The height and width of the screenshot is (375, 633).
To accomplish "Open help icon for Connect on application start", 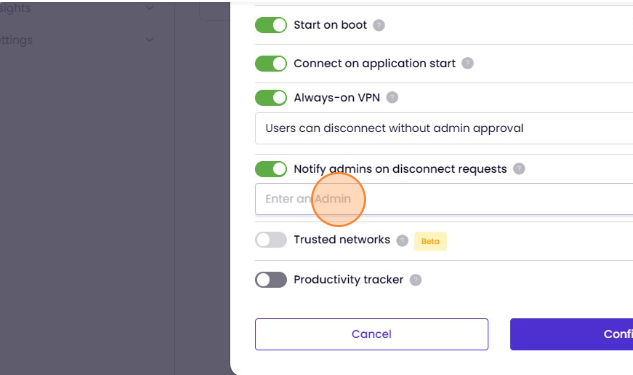I will [467, 63].
